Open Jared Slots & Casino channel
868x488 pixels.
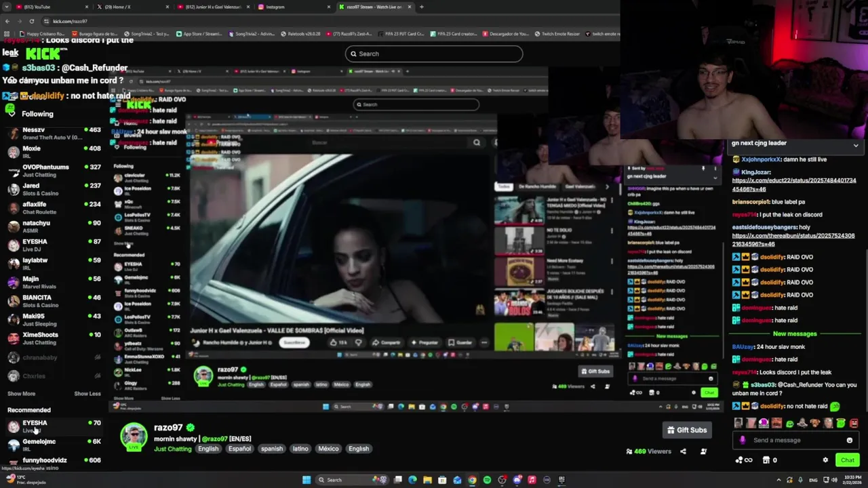click(x=54, y=189)
